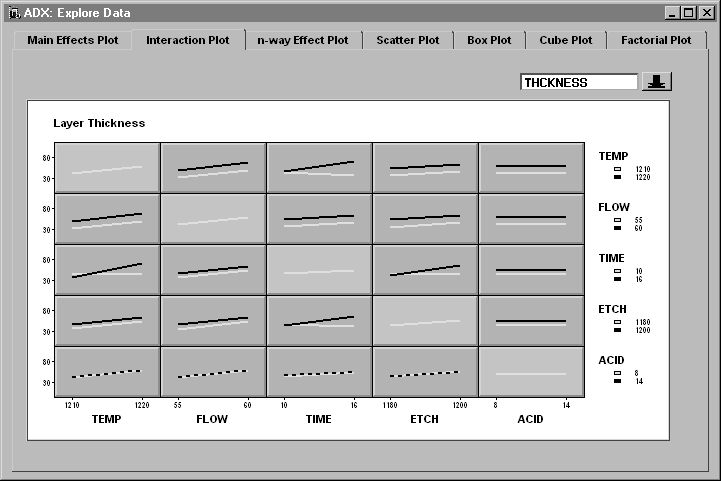721x481 pixels.
Task: Show the Factorial Plot tab
Action: pyautogui.click(x=656, y=40)
